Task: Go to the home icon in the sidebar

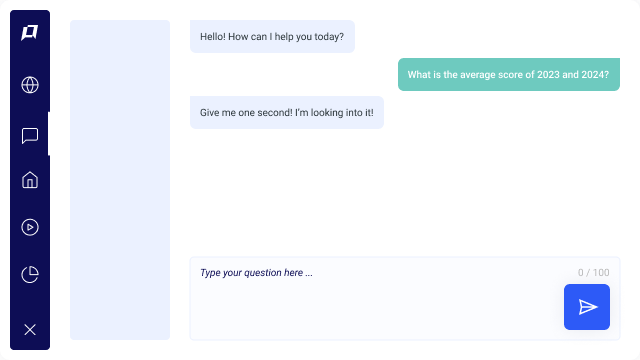Action: click(x=30, y=180)
